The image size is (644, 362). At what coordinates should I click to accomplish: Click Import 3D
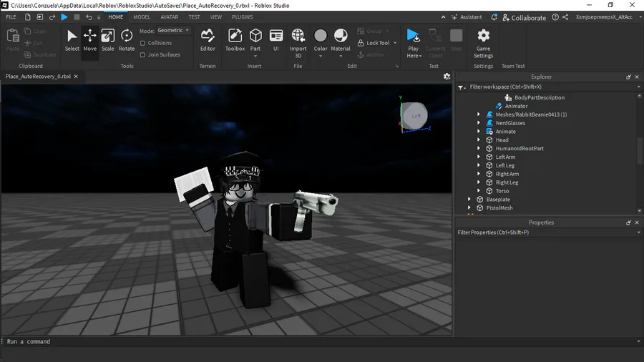[x=298, y=43]
